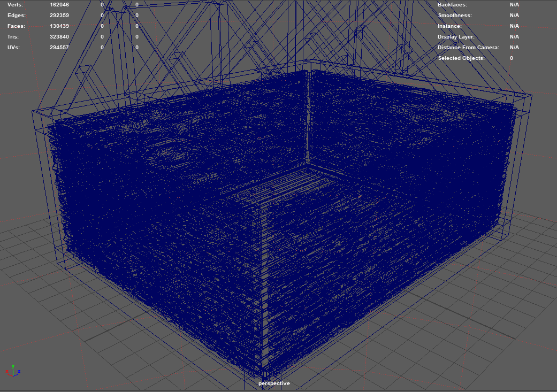Select the dense blue wireframe mesh block
Screen dimensions: 557x392
[x=161, y=214]
